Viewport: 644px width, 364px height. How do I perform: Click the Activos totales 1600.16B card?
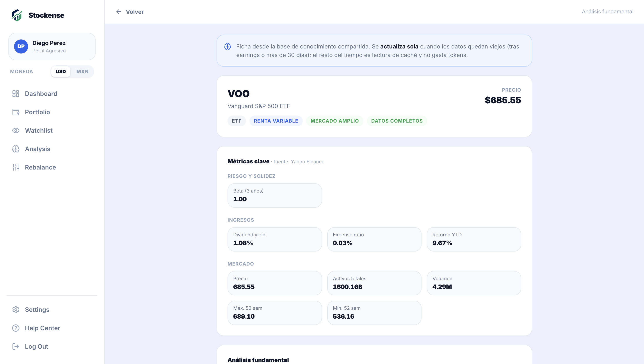(374, 283)
